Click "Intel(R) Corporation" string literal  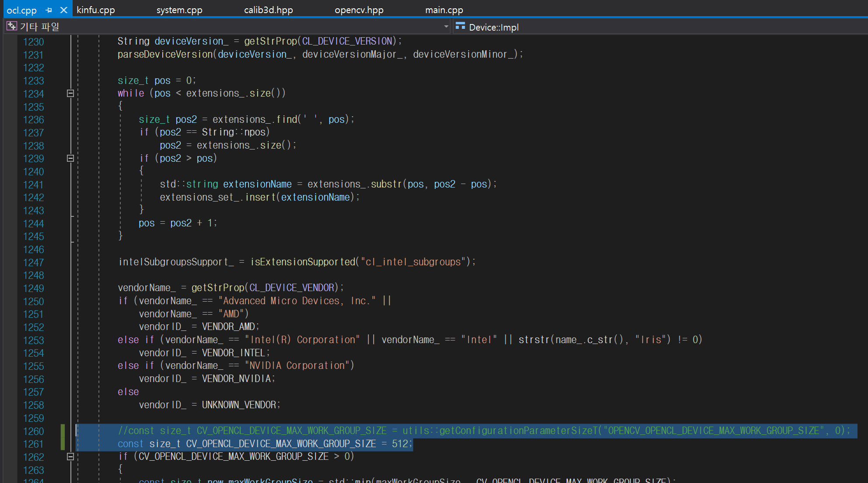pos(302,340)
